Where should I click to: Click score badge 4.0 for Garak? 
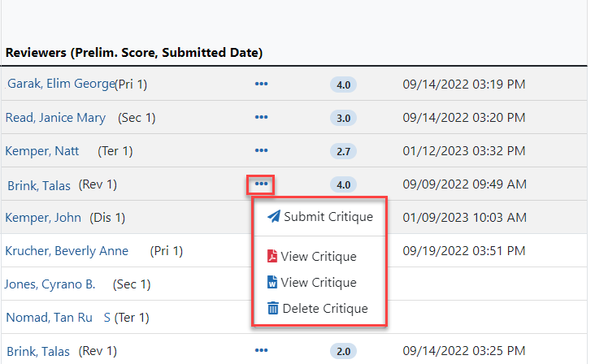pos(343,84)
